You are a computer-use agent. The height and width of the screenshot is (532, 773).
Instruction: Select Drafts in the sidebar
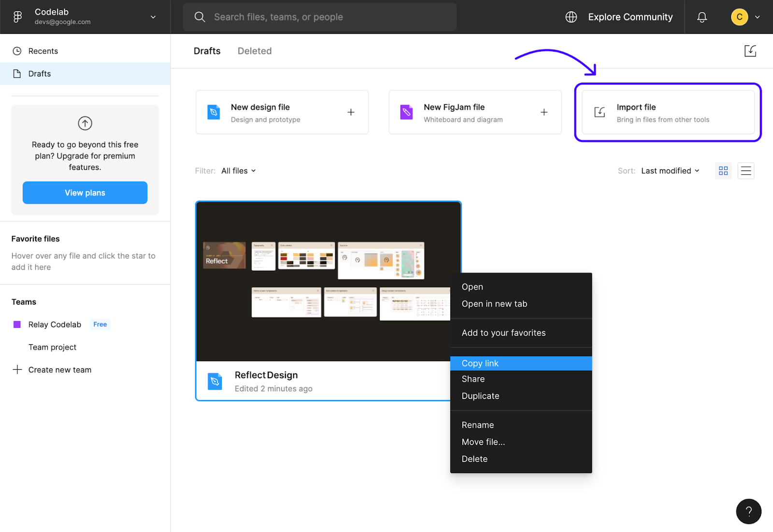(x=85, y=74)
